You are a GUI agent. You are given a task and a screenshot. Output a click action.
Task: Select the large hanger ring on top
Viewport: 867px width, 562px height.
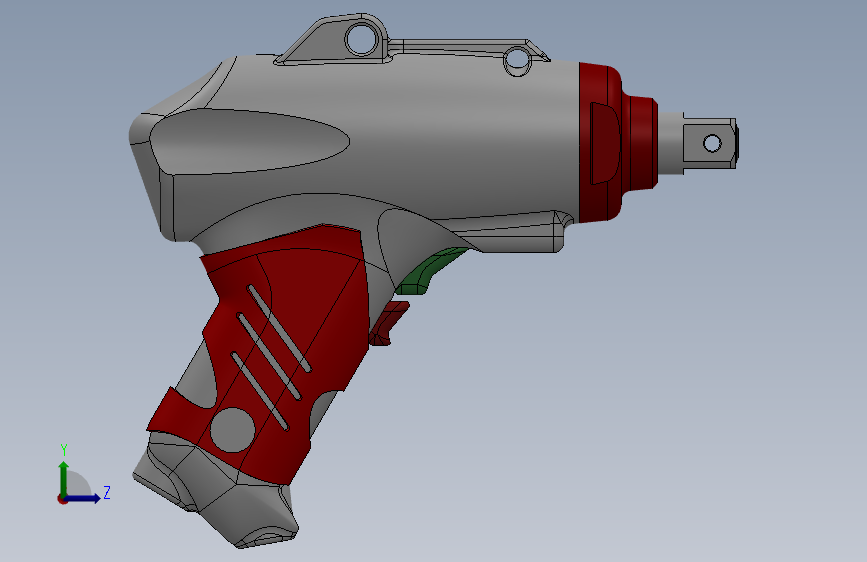[x=362, y=39]
